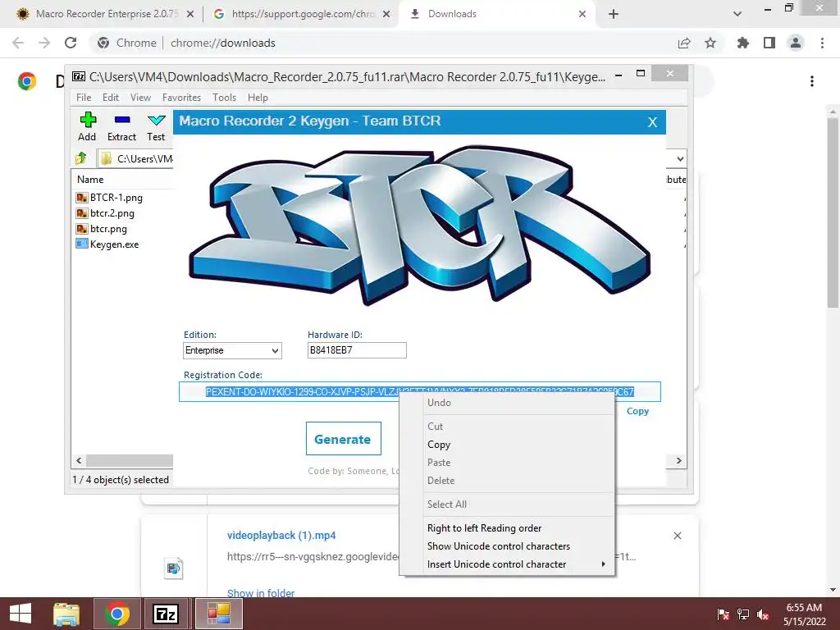Reload the Downloads page
The height and width of the screenshot is (630, 840).
tap(71, 43)
